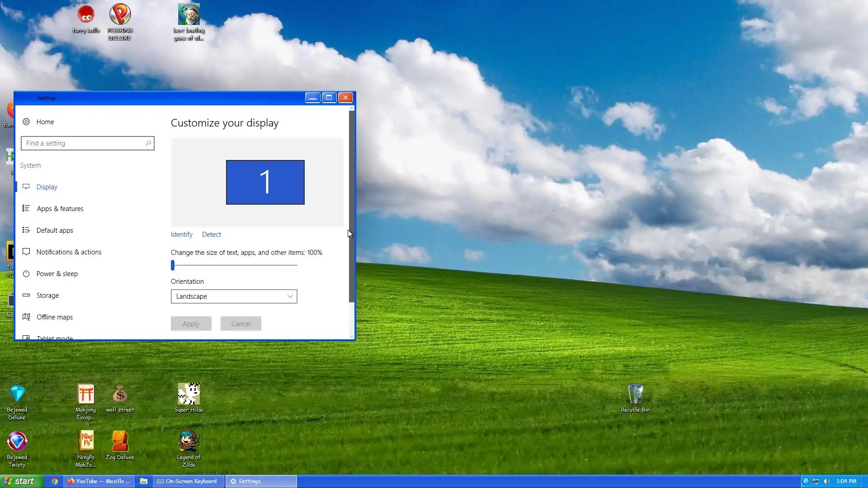Open the wall street money bag icon
Viewport: 868px width, 488px height.
[x=120, y=394]
